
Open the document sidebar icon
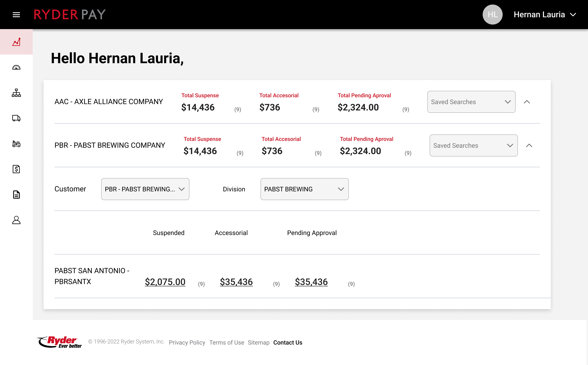click(x=16, y=195)
